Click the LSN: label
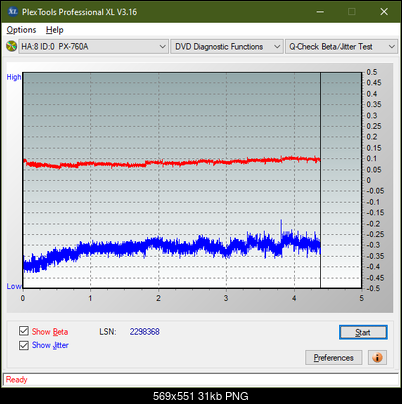This screenshot has height=404, width=402. 108,332
